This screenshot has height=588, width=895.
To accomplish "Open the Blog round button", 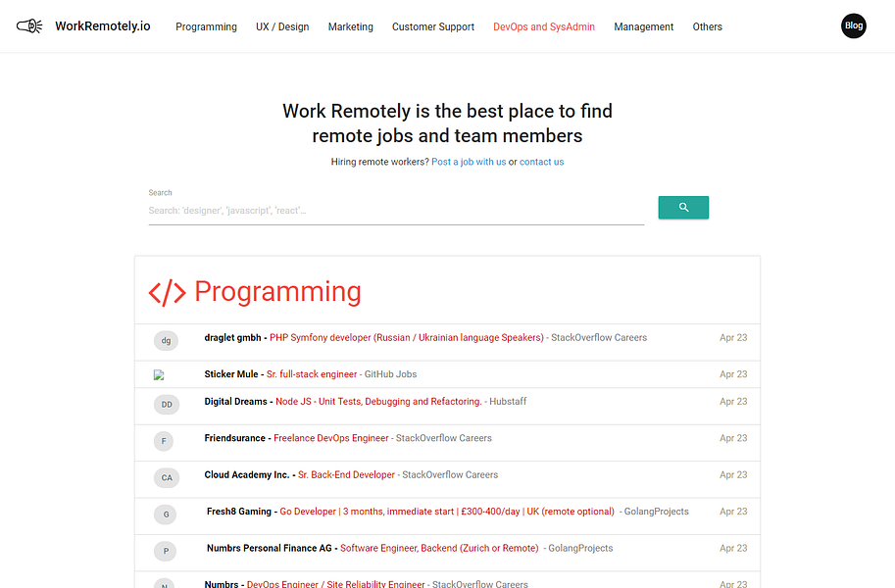I will [853, 25].
